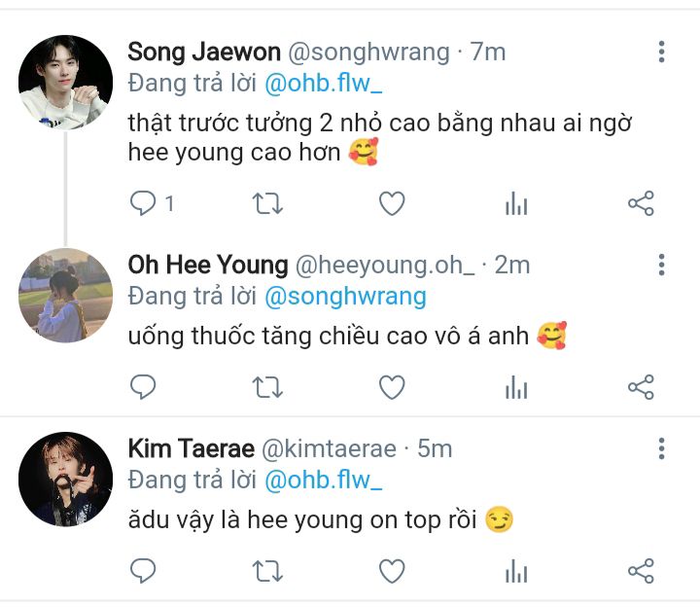Viewport: 700px width, 607px height.
Task: Open more options on Song Jaewon's tweet
Action: (x=661, y=52)
